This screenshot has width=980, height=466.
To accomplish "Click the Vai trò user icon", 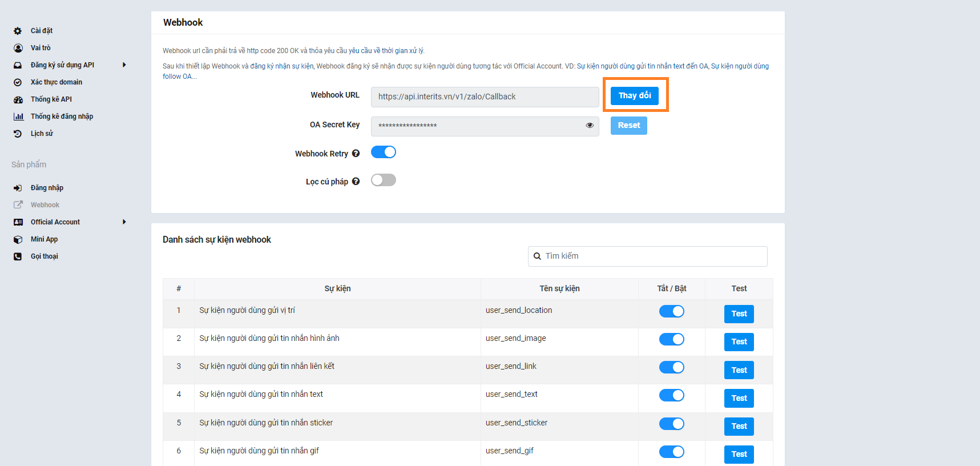I will coord(18,48).
